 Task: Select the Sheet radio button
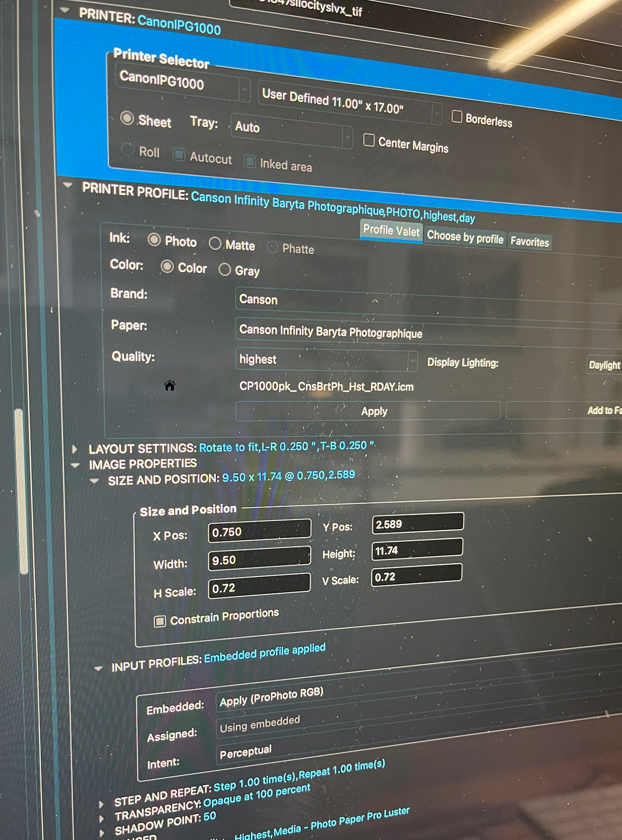click(x=127, y=118)
